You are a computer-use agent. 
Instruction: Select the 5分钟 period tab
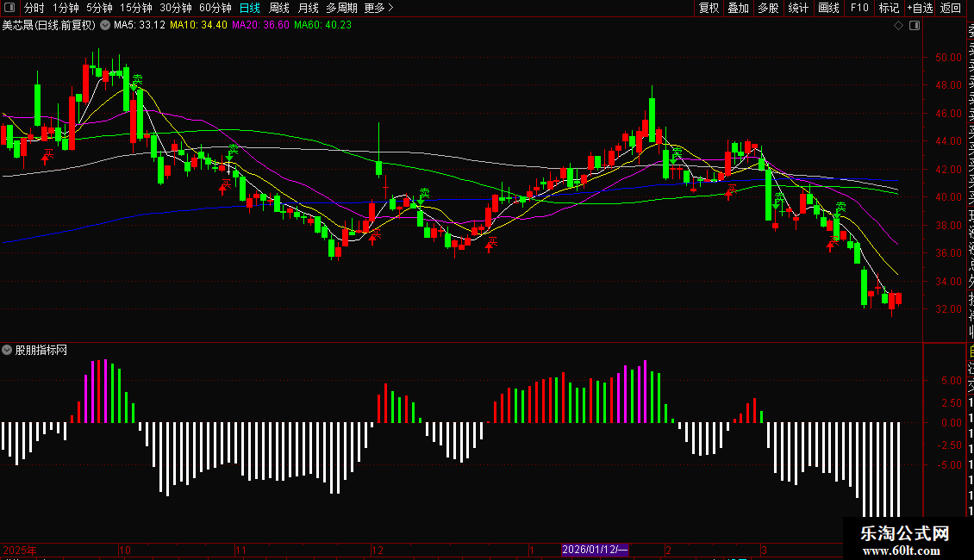point(99,8)
